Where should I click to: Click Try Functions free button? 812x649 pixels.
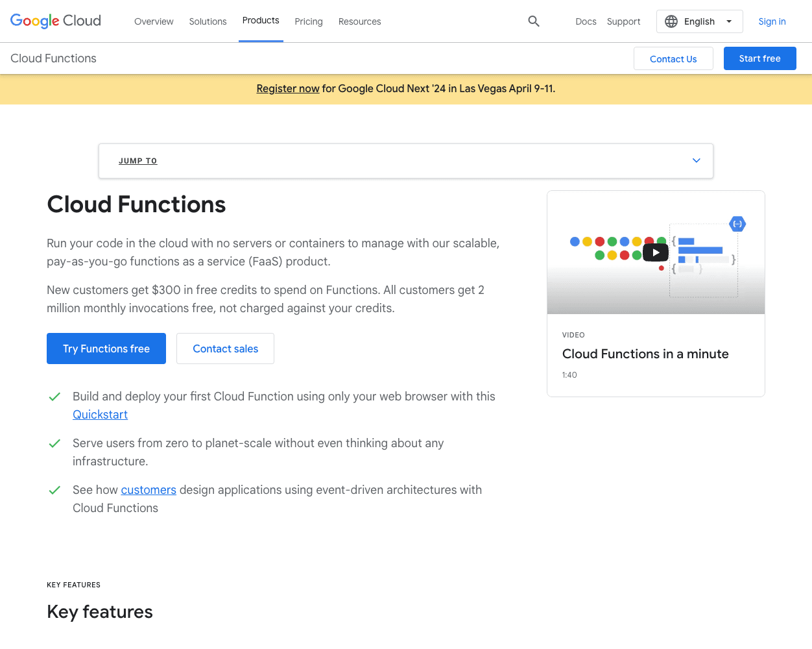tap(106, 349)
